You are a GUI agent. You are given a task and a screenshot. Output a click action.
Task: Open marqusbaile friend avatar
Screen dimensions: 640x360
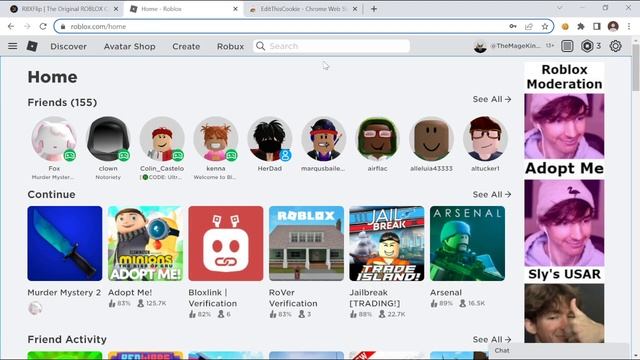323,139
